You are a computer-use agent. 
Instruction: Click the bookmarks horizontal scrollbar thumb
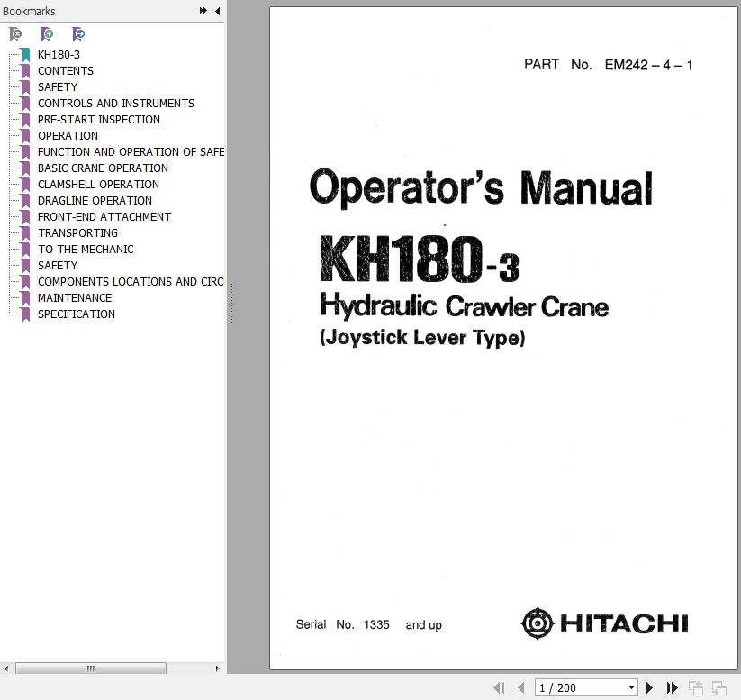[x=90, y=668]
